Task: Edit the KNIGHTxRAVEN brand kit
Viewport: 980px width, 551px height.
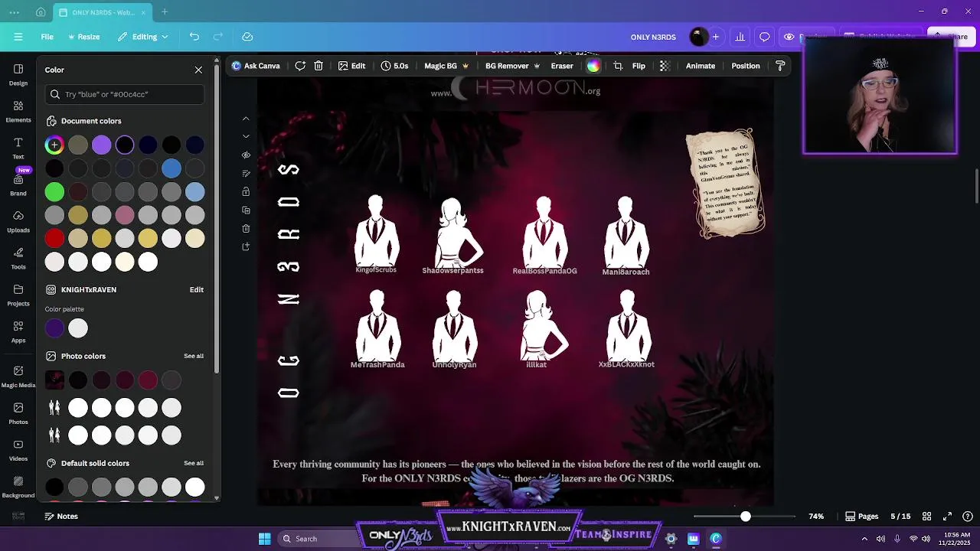Action: 197,290
